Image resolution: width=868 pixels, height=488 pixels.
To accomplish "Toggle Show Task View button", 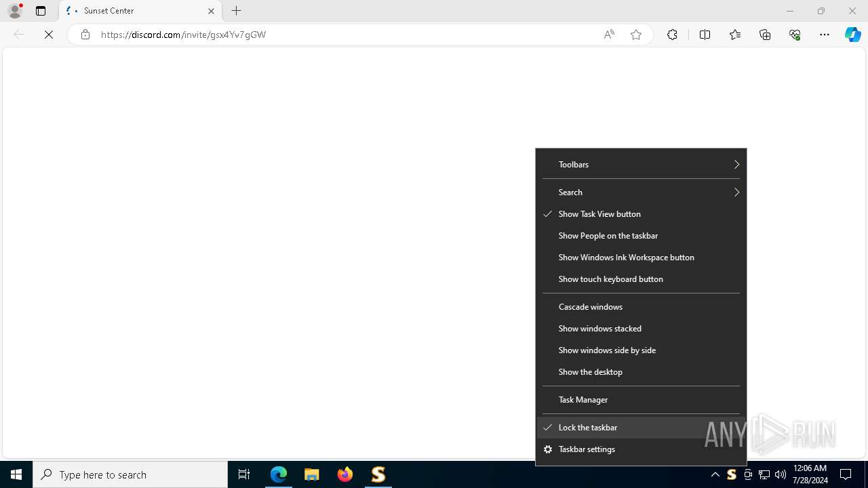I will (x=641, y=214).
